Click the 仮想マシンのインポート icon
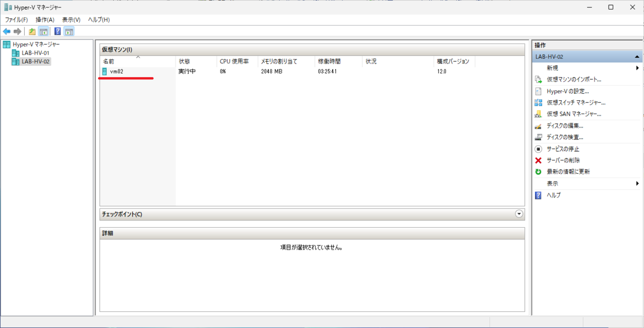This screenshot has height=328, width=644. coord(538,79)
